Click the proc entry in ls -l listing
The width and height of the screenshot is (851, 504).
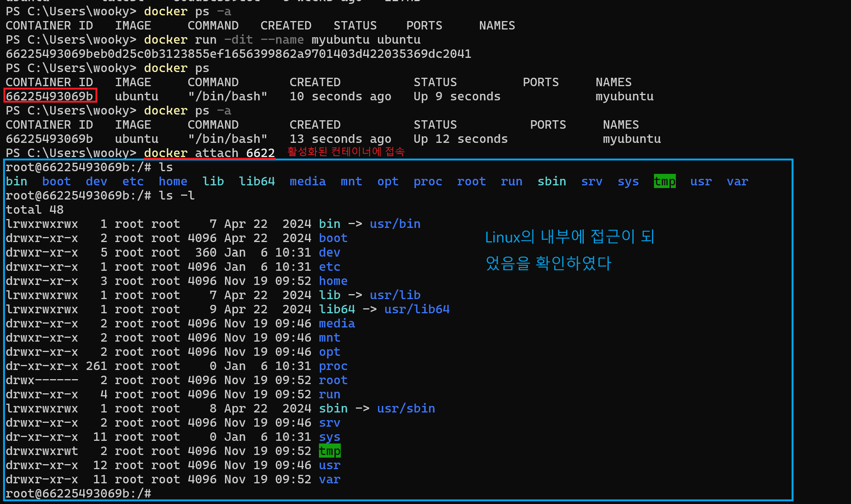[x=333, y=366]
